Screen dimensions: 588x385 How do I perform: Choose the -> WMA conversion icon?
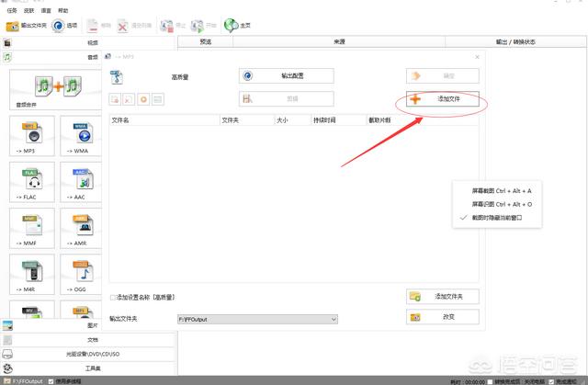80,134
